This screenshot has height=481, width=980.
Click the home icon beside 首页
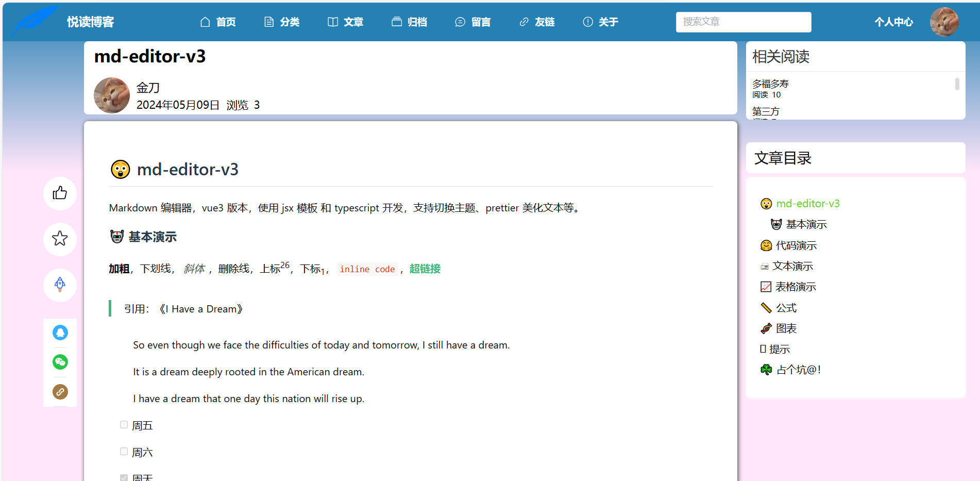coord(205,22)
